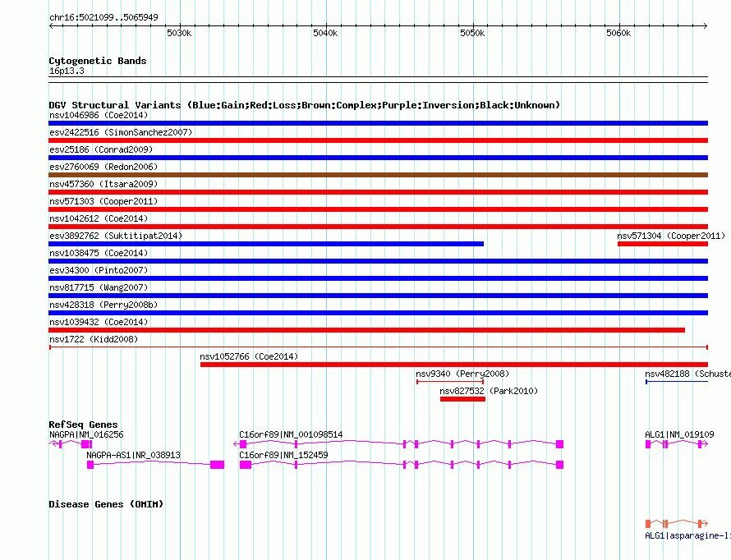Select the nsv817715 (Wang2007) label
Screen dimensions: 731x560
tap(99, 287)
